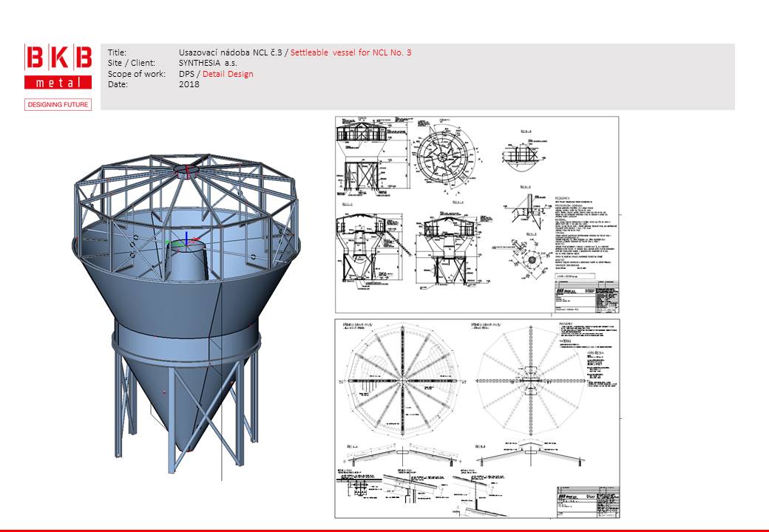Click the DESIGNING FUTURE tagline box
The image size is (769, 532).
(x=58, y=104)
